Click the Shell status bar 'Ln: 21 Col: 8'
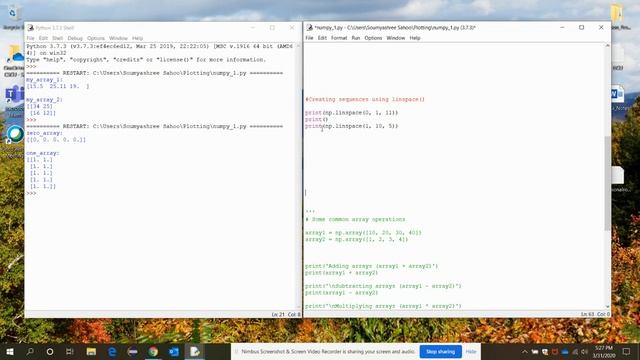Image resolution: width=640 pixels, height=360 pixels. coord(286,314)
